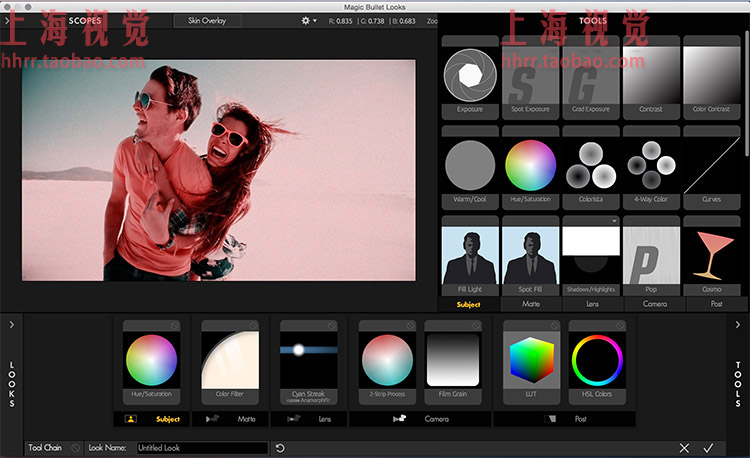Select the Pop tool
The image size is (750, 458).
651,256
